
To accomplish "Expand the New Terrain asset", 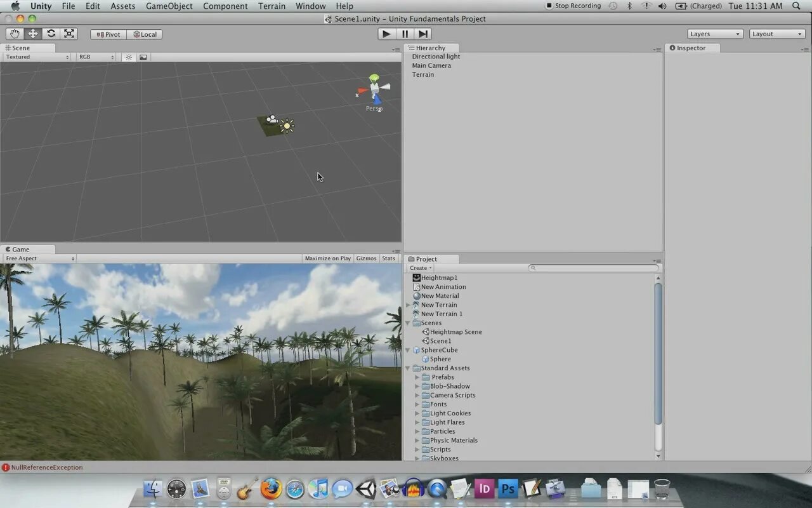I will tap(409, 305).
